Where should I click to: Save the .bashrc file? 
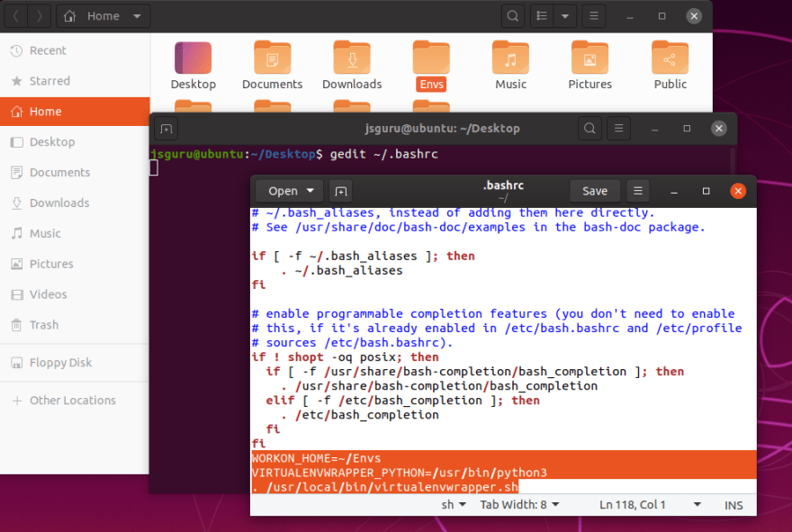(595, 191)
